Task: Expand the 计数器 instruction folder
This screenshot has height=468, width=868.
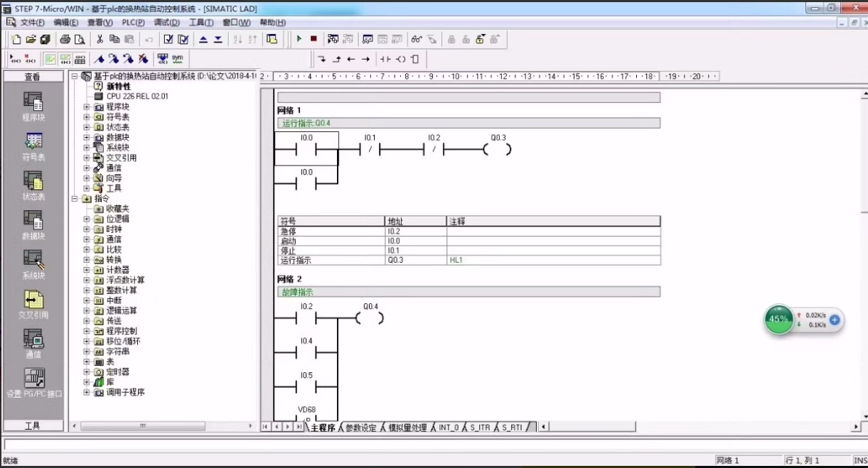Action: (87, 270)
